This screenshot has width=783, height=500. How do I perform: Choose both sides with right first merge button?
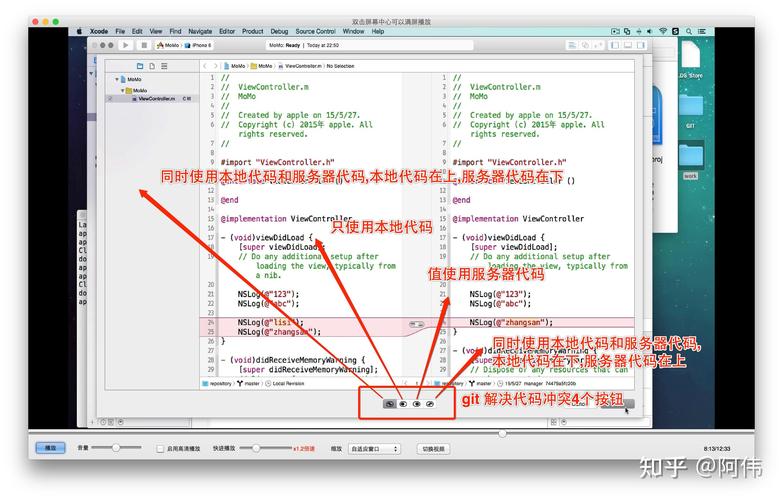(x=430, y=404)
